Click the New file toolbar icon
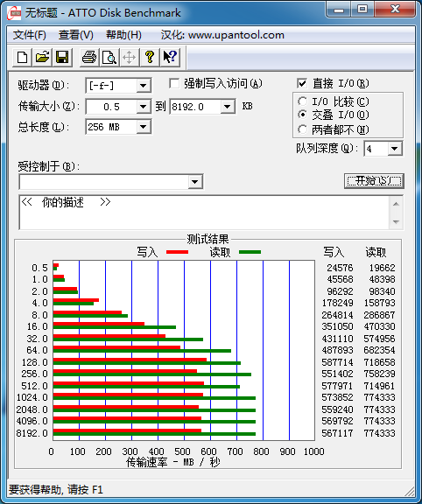Viewport: 422px width, 504px height. click(x=22, y=58)
